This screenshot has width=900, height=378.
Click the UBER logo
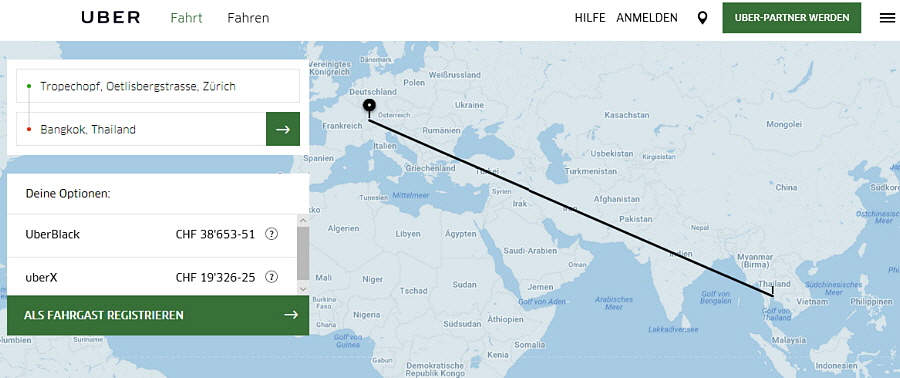point(111,18)
